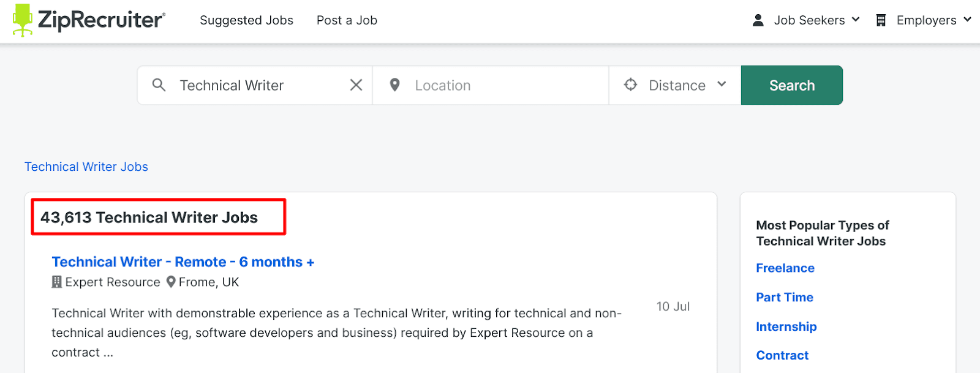Select the Internship job type link

(x=786, y=326)
